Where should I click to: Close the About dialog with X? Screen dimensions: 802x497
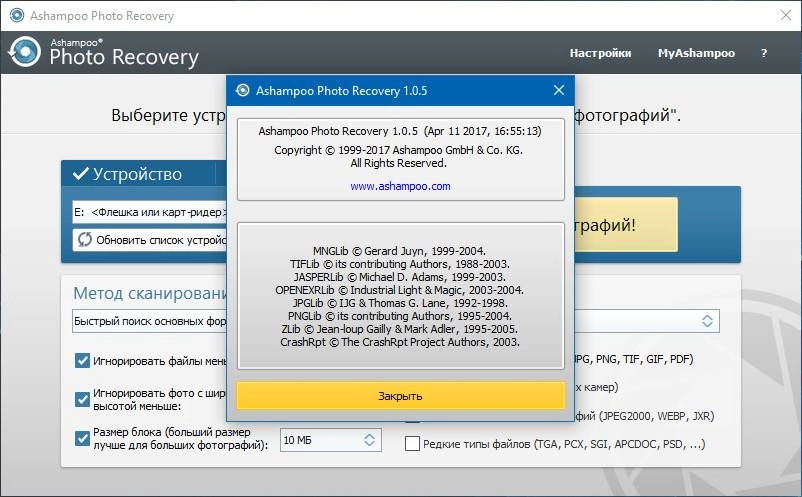(559, 90)
